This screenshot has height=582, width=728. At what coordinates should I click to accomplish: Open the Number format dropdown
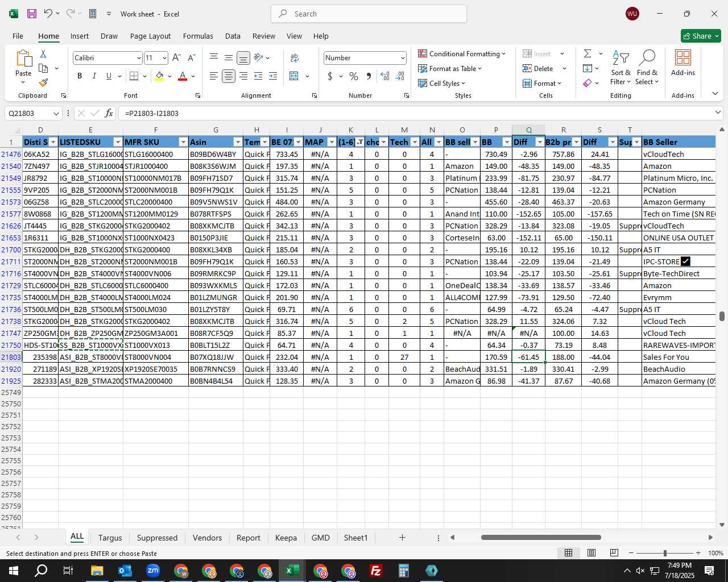click(x=403, y=58)
